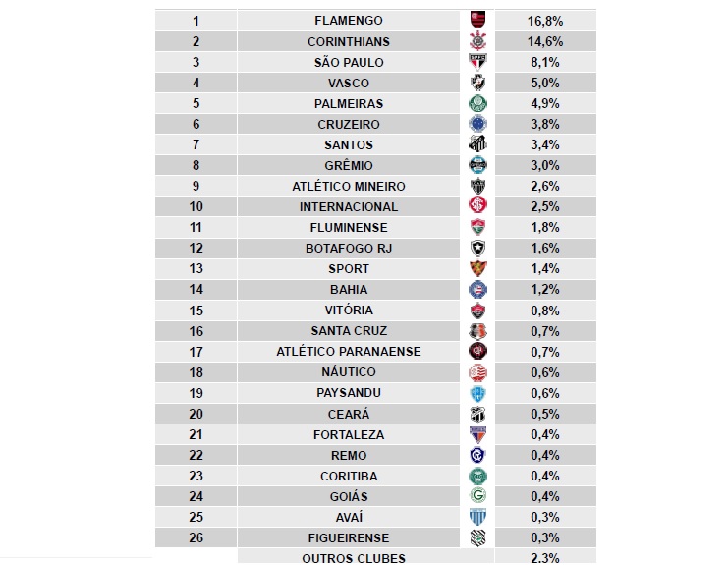Viewport: 728px width, 565px height.
Task: Click ranking number 13 cell
Action: [196, 268]
